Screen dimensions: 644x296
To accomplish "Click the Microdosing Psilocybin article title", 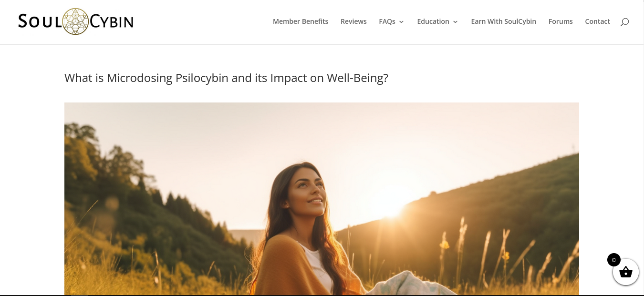I will coord(226,78).
